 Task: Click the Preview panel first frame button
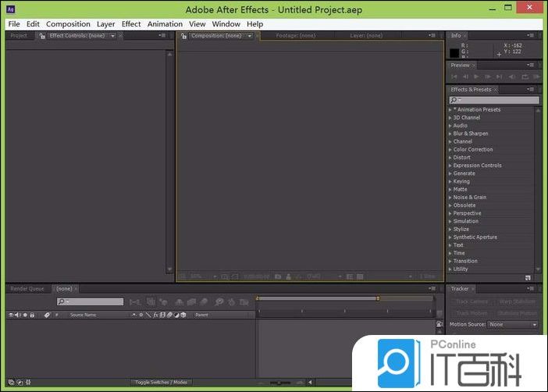tap(454, 77)
